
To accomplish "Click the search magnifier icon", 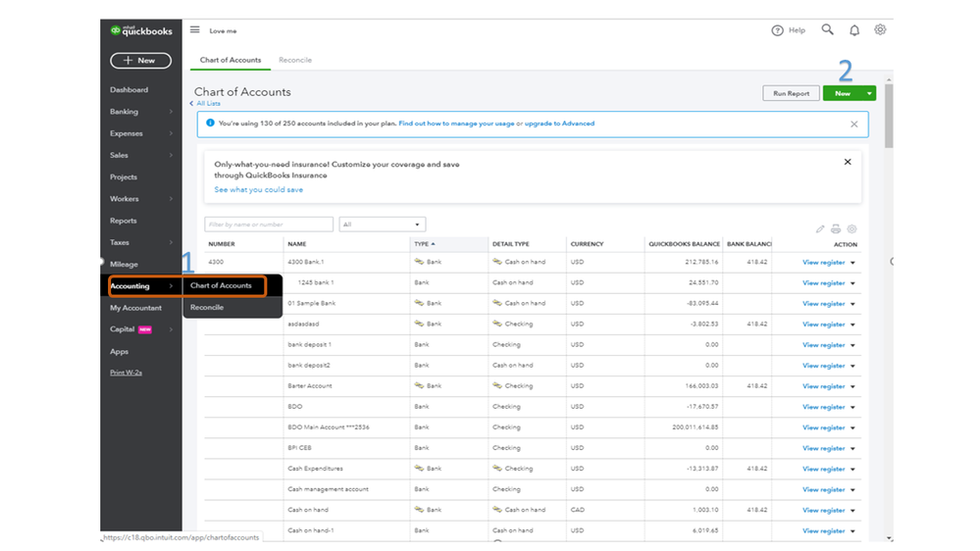I will tap(827, 30).
